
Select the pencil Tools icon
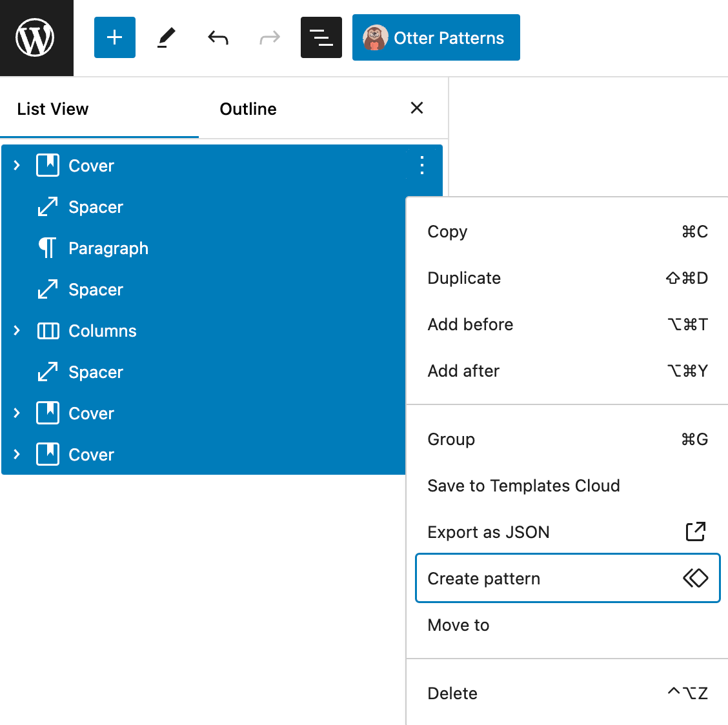167,38
